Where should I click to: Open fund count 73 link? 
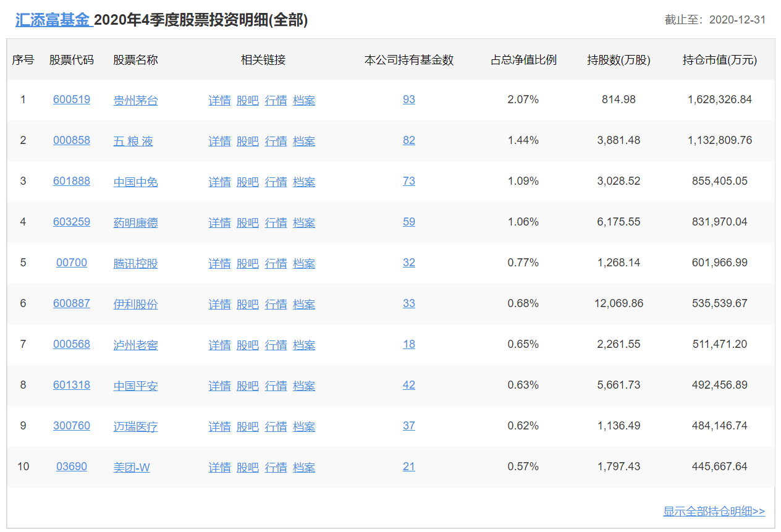(409, 181)
